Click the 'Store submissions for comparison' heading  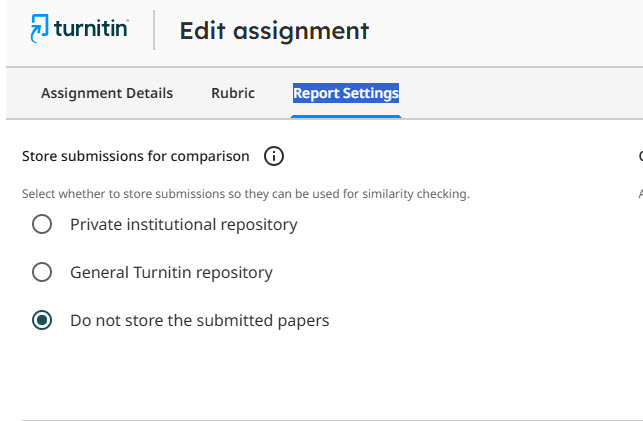point(136,156)
